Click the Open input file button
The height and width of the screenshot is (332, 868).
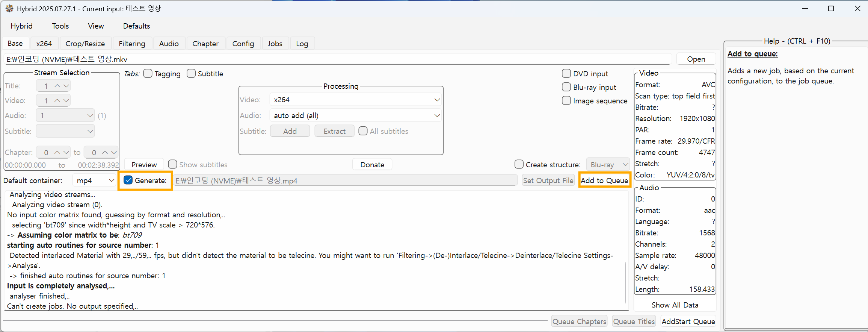point(696,59)
